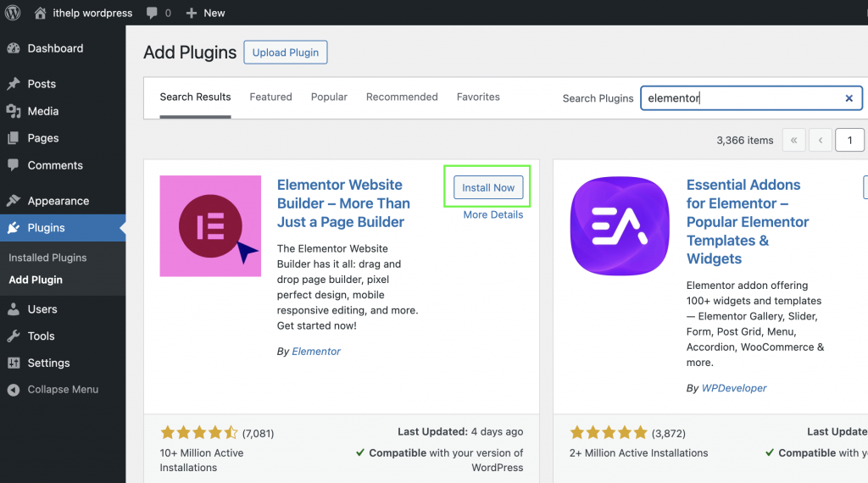Go to first page of results
The image size is (868, 483).
pos(793,140)
